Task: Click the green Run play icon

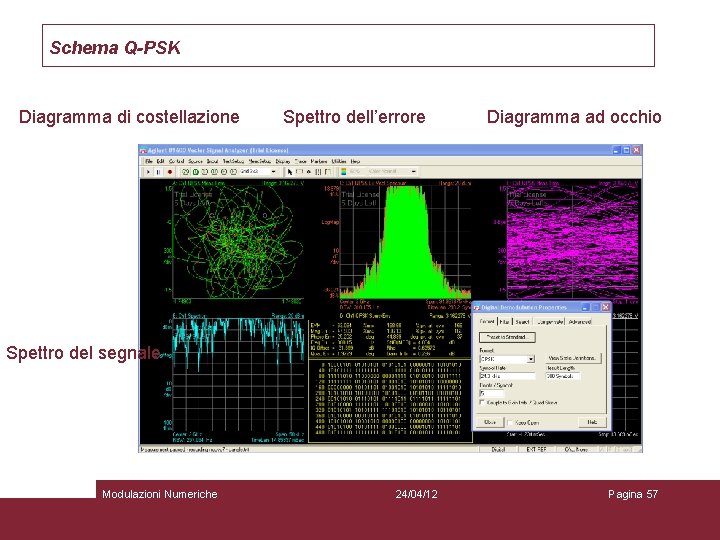Action: click(148, 172)
